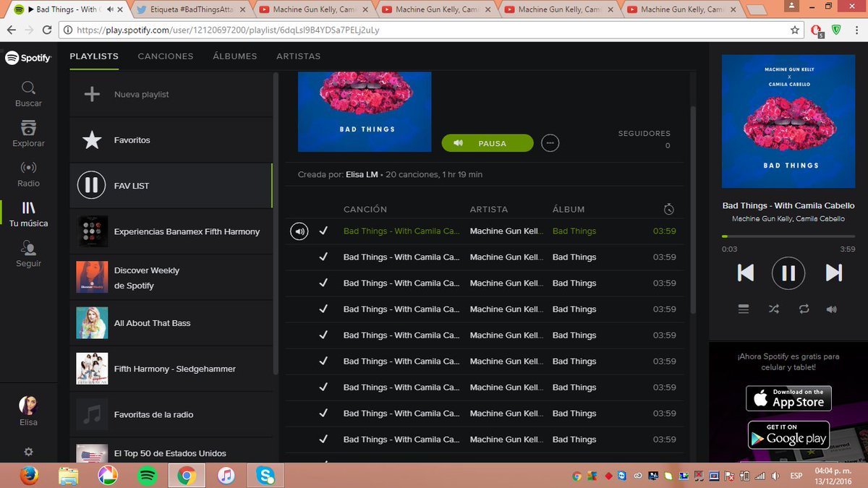Screen dimensions: 868x488
Task: Switch to Twitter Etiqueta #BadThingsAtta browser tab
Action: point(190,9)
